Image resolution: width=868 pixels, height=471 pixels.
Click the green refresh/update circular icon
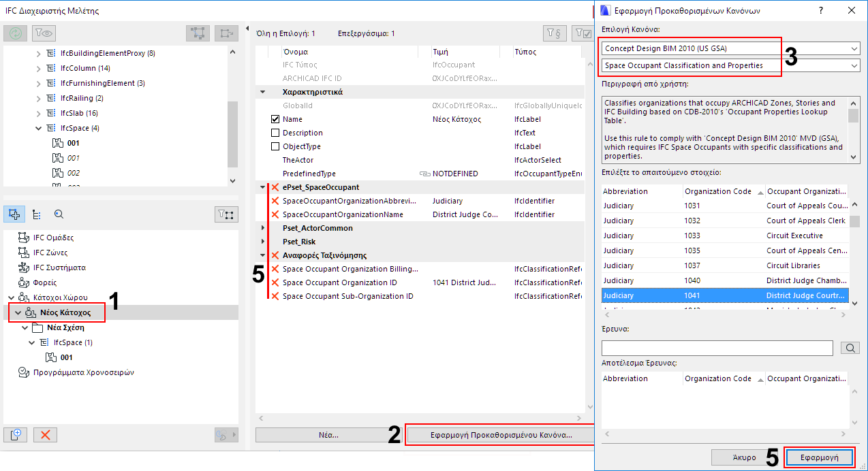pyautogui.click(x=15, y=33)
